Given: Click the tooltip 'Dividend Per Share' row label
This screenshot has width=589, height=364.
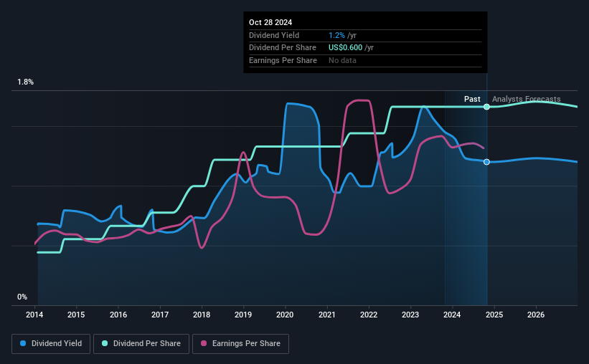Looking at the screenshot, I should tap(283, 48).
